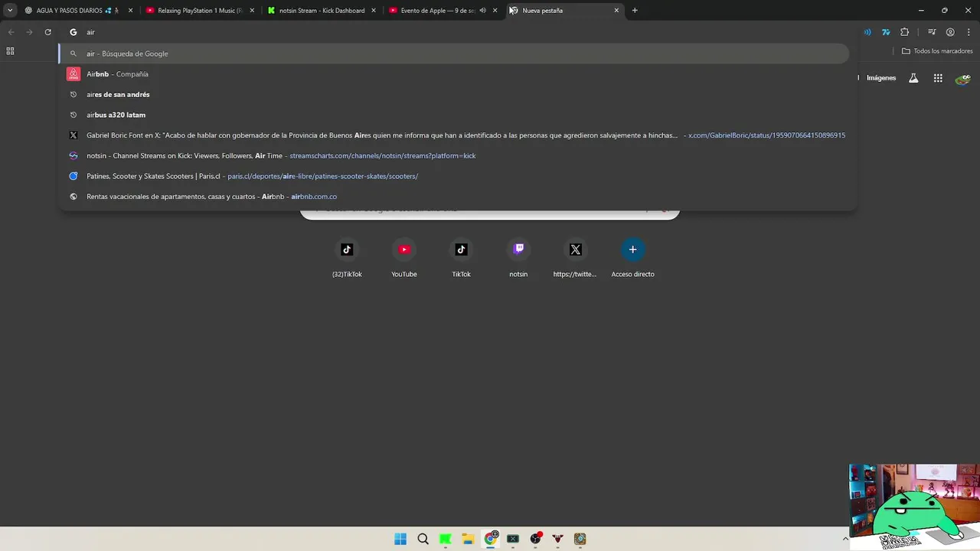Open the apps grid in bookmarks bar
980x551 pixels.
pos(10,51)
